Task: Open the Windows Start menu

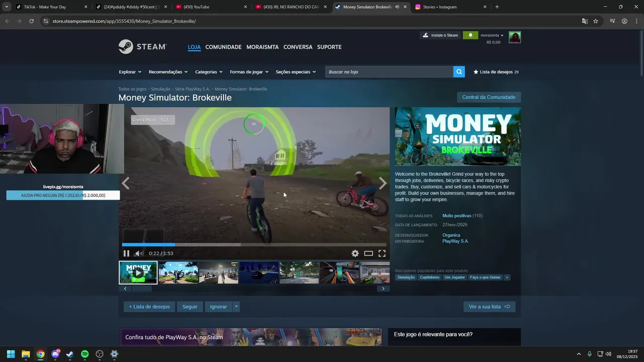Action: [x=11, y=354]
